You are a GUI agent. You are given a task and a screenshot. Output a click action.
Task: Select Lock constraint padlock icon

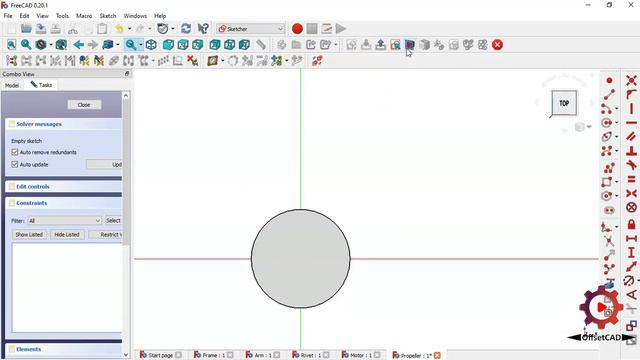(x=631, y=224)
